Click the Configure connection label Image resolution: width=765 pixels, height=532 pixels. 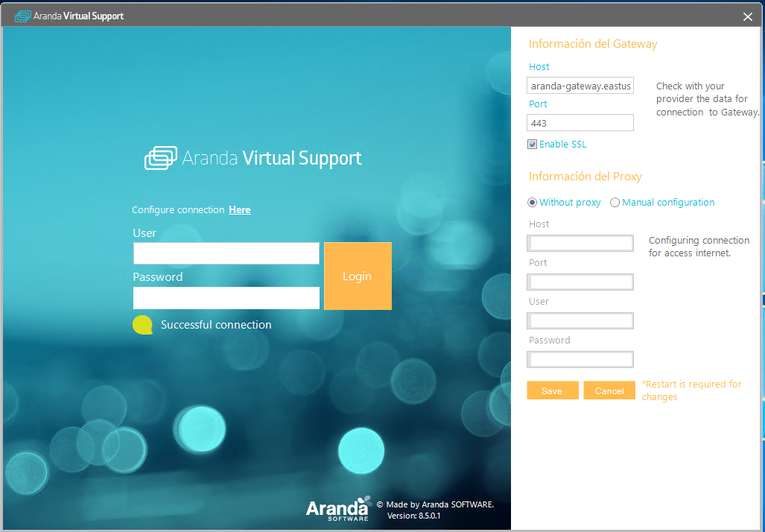178,210
